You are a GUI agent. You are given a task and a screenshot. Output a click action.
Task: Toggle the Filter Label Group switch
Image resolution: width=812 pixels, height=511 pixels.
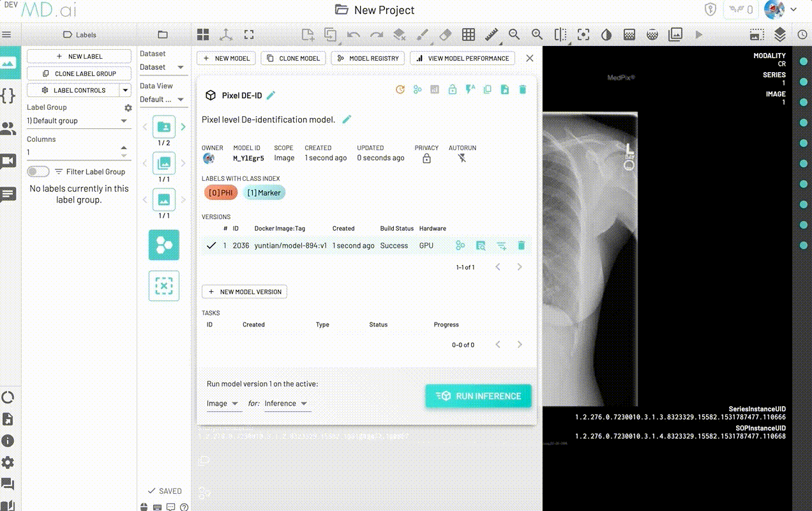coord(38,171)
